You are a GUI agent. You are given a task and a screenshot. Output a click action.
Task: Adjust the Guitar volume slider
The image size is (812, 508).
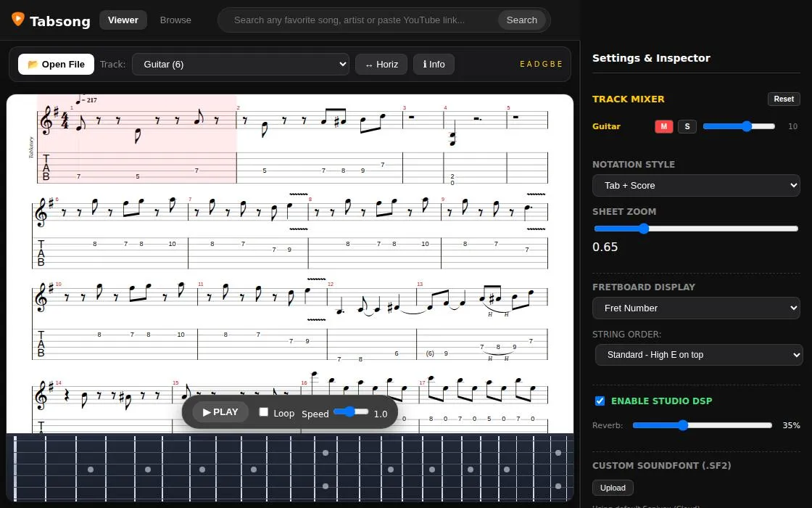(x=739, y=126)
